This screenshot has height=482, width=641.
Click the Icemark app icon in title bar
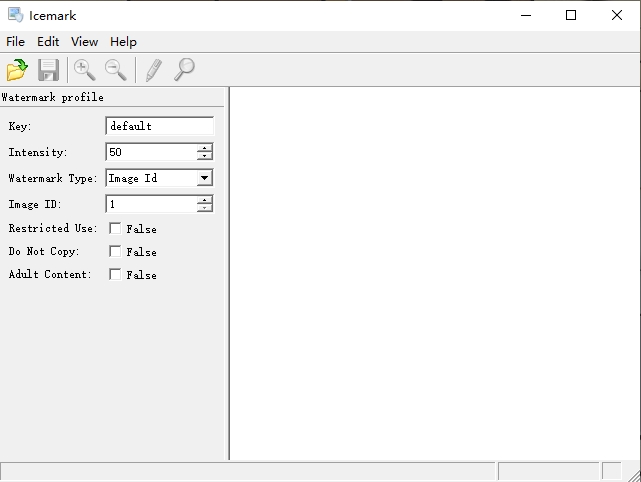[x=16, y=15]
